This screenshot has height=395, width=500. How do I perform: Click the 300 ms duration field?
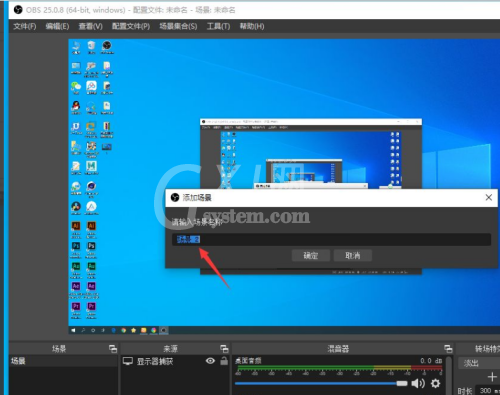tap(488, 391)
